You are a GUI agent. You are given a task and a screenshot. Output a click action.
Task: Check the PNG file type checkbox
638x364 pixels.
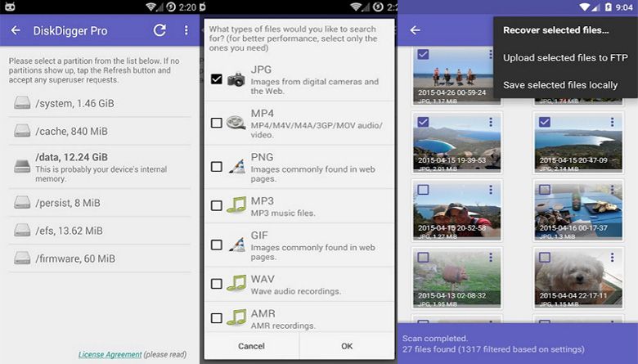pyautogui.click(x=217, y=166)
